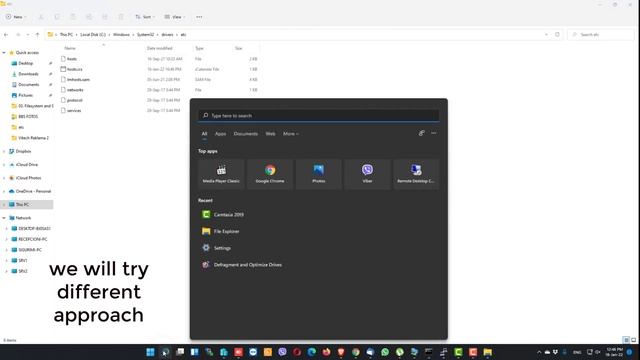Image resolution: width=640 pixels, height=360 pixels.
Task: Switch to the Web search tab
Action: [x=270, y=133]
